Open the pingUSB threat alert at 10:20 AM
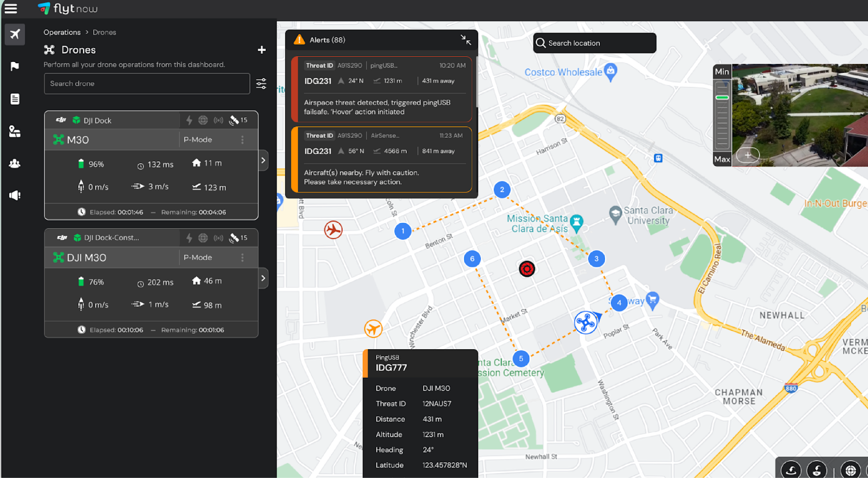Screen dimensions: 868x478 [382, 89]
